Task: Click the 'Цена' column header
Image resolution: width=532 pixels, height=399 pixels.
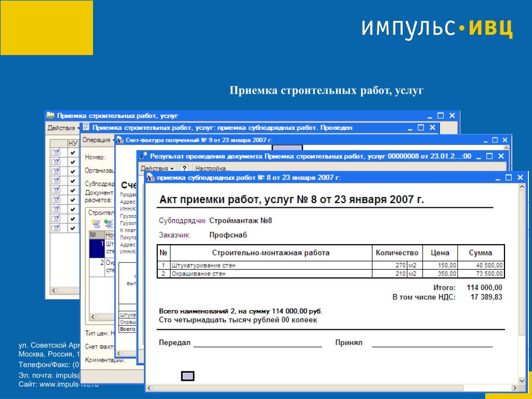Action: (x=440, y=253)
